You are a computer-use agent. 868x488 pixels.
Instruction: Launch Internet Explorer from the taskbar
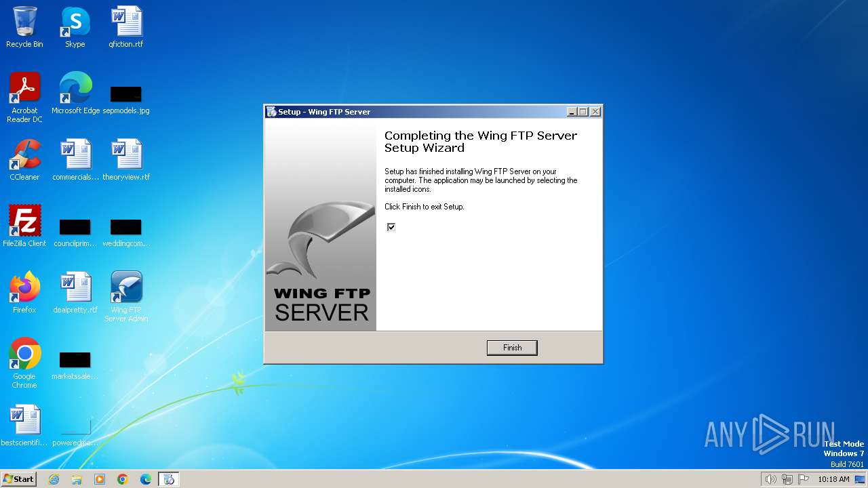click(54, 479)
